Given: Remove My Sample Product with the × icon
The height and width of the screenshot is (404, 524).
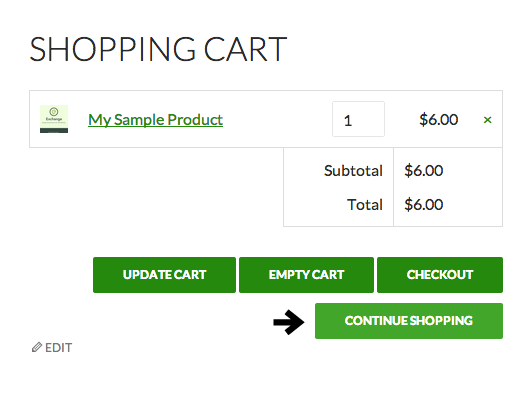Looking at the screenshot, I should (x=487, y=120).
